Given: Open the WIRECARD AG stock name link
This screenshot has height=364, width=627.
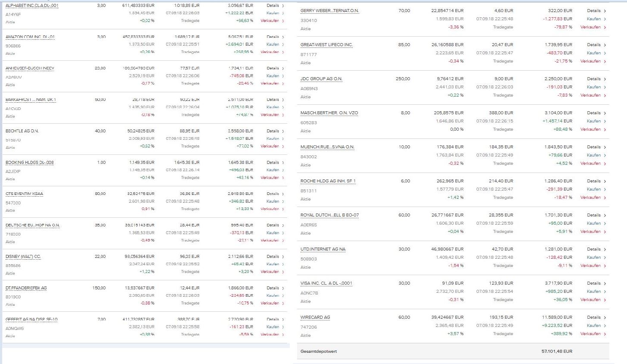Looking at the screenshot, I should (x=315, y=317).
